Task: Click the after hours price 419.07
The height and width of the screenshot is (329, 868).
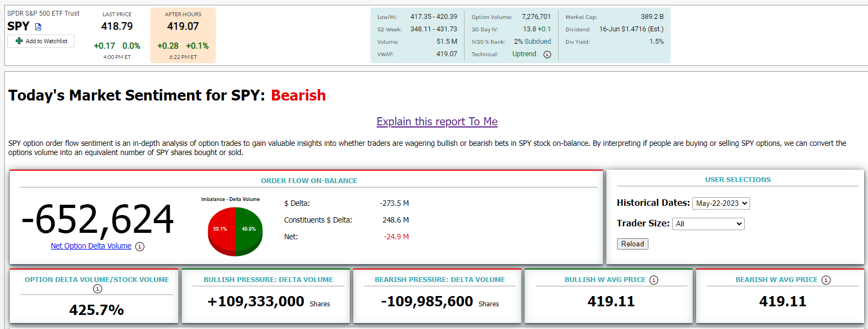Action: (183, 26)
